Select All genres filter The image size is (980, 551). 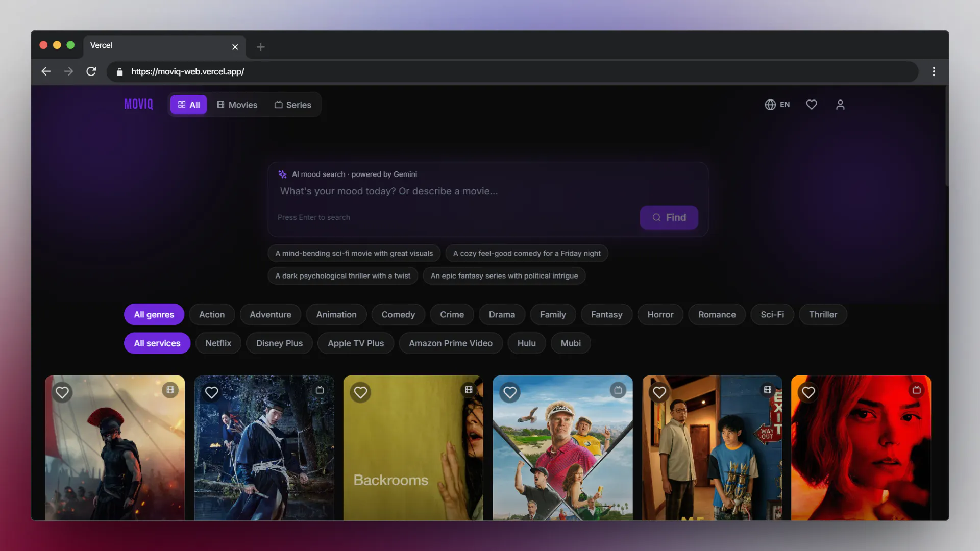click(x=154, y=314)
